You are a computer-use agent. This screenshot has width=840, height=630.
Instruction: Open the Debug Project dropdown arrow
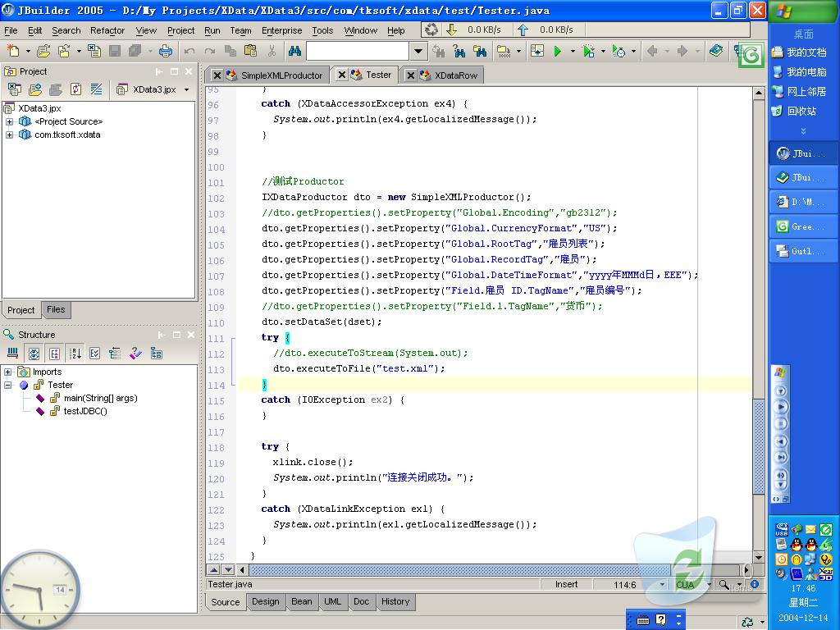(x=603, y=52)
